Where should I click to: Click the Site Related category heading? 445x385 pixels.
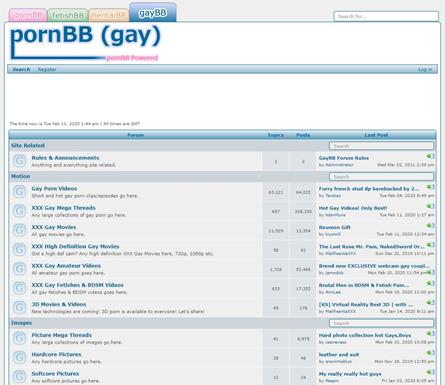[28, 146]
